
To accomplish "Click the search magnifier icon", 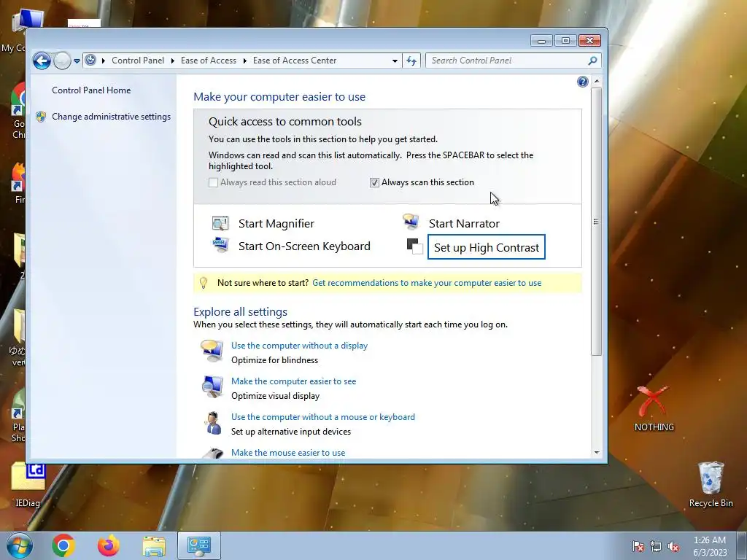I will [x=592, y=61].
